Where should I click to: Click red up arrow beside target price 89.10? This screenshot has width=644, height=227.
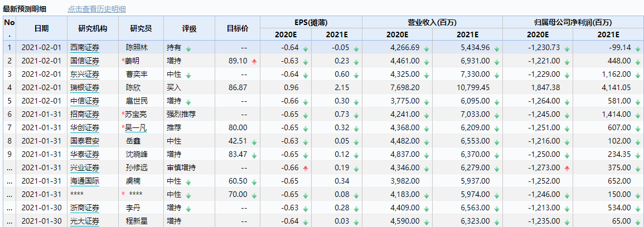click(254, 61)
